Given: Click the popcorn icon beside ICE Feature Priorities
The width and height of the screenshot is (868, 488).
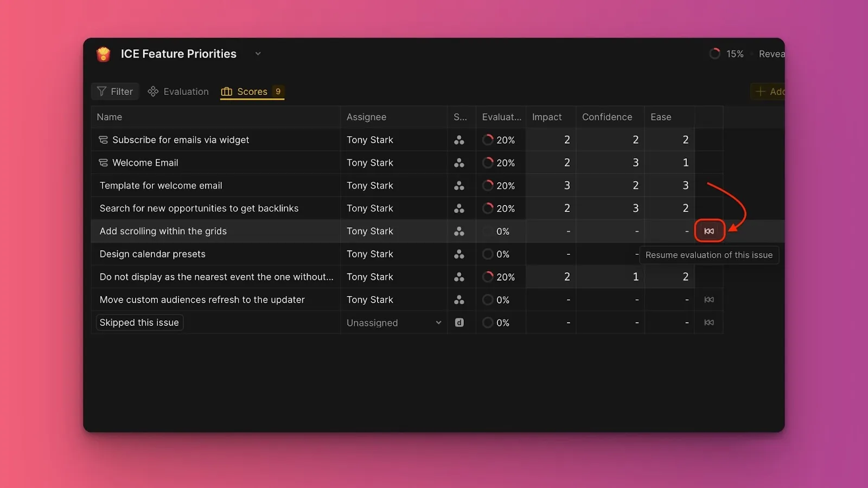Looking at the screenshot, I should [x=103, y=54].
